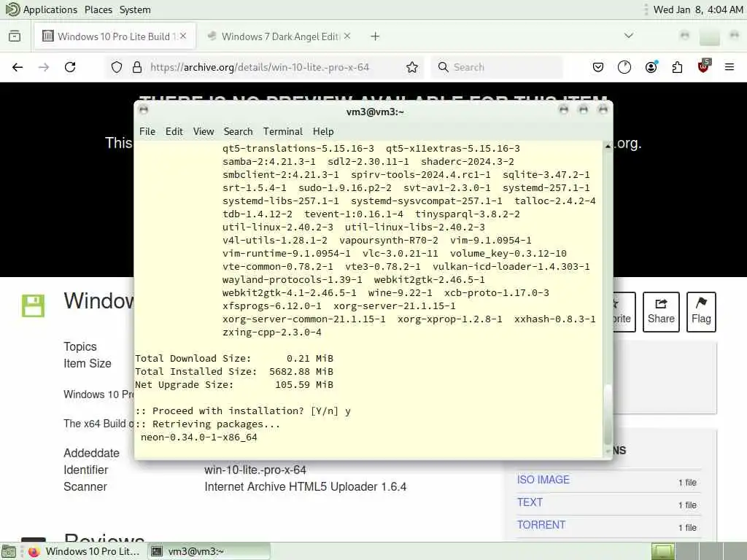Bookmark this page with the star
747x560 pixels.
[x=412, y=67]
